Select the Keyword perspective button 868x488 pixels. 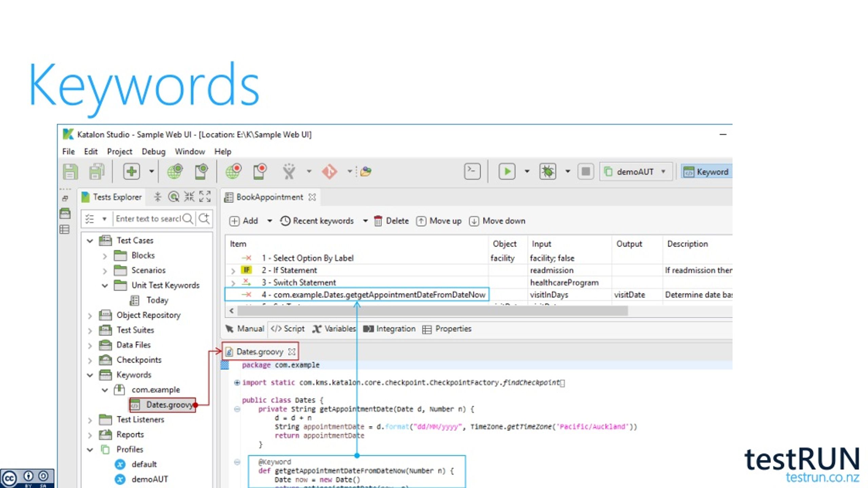point(707,172)
